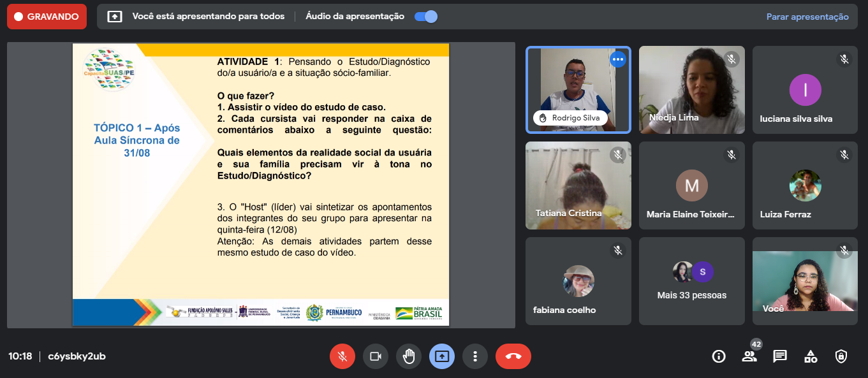Click the red GRAVANDO recording button

tap(47, 17)
